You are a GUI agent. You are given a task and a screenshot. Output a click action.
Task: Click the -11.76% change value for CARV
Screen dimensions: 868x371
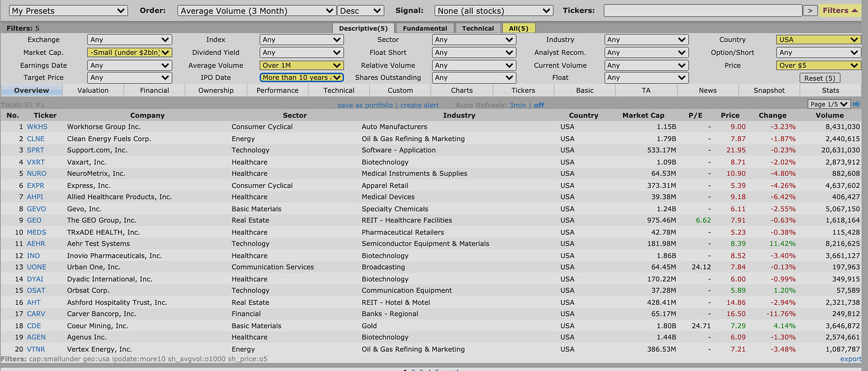coord(782,314)
